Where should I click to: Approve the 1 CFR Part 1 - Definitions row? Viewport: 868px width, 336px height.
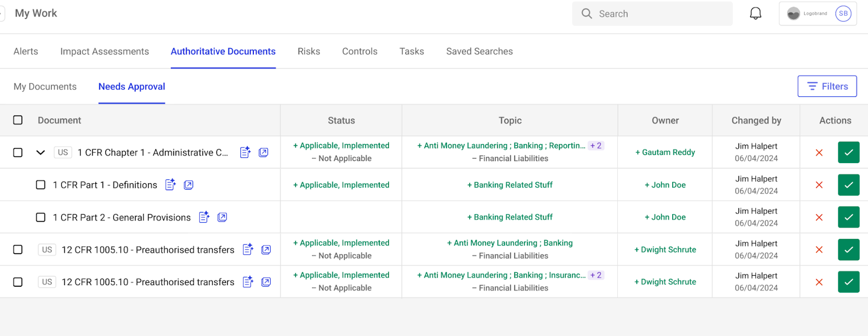click(x=848, y=185)
